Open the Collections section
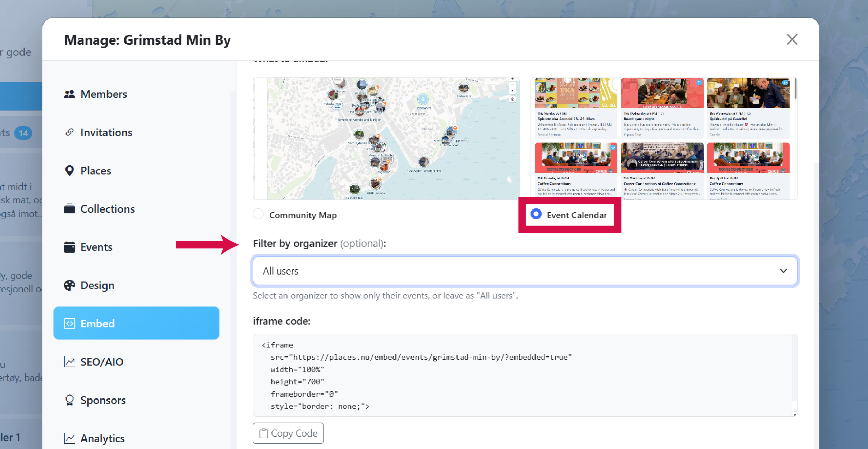 136,209
